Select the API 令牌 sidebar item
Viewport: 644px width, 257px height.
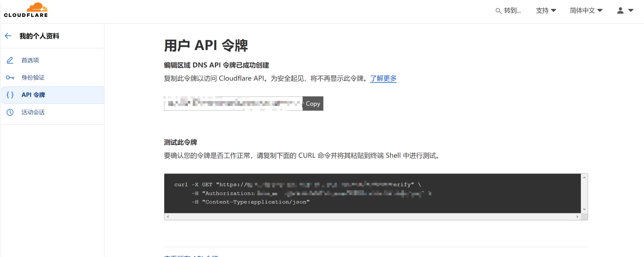(53, 95)
